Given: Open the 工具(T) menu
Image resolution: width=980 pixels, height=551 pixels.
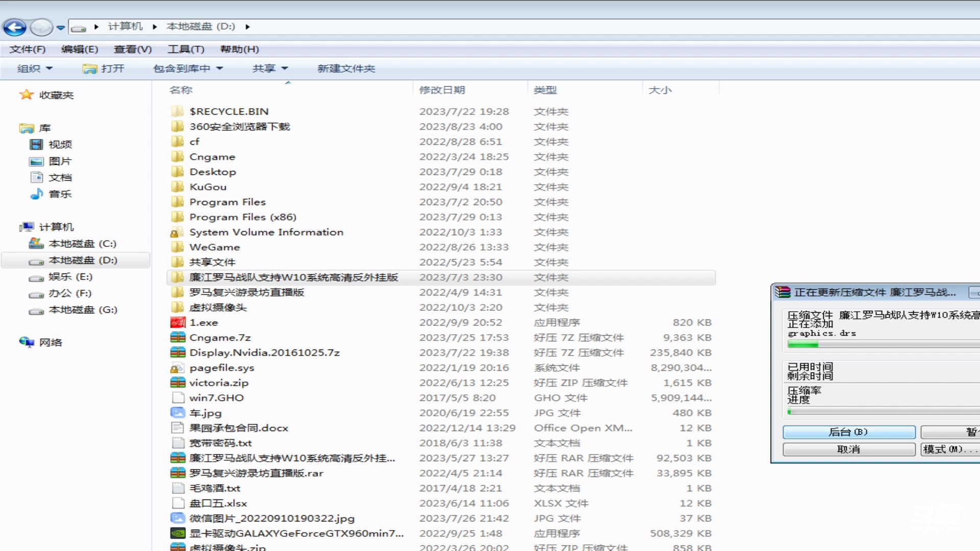Looking at the screenshot, I should (186, 49).
